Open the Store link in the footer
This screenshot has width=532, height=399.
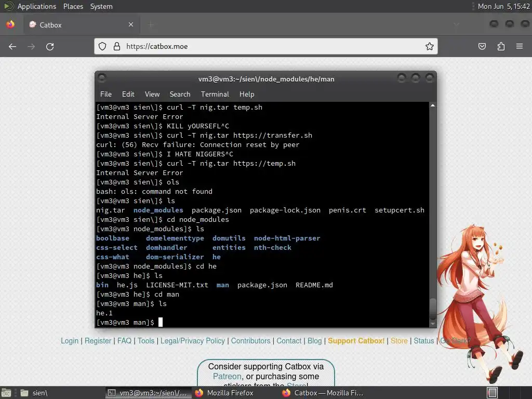click(x=399, y=341)
